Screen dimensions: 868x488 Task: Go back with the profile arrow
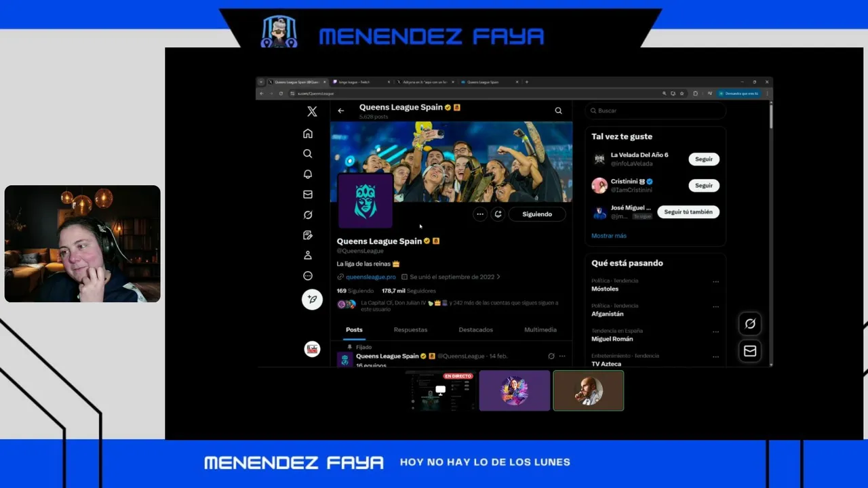coord(341,110)
